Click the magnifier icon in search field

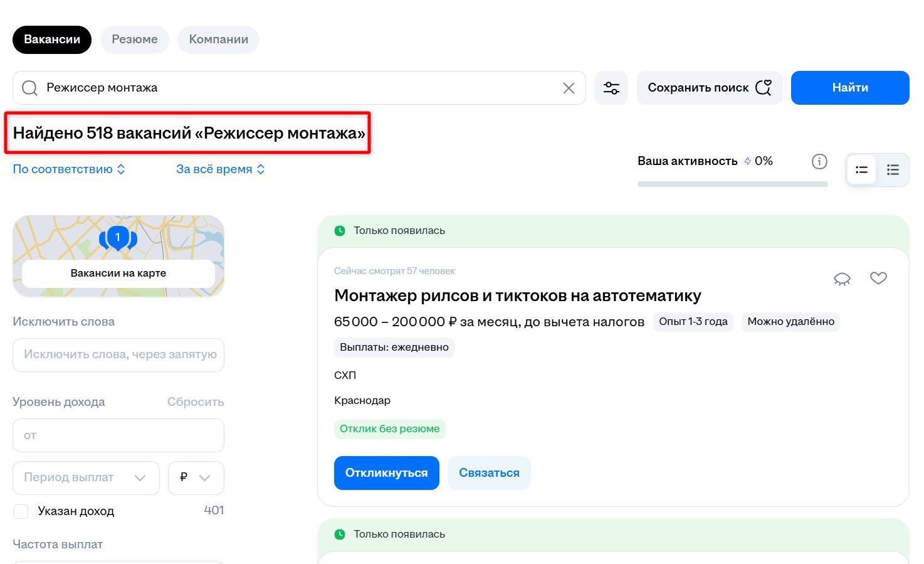coord(29,88)
